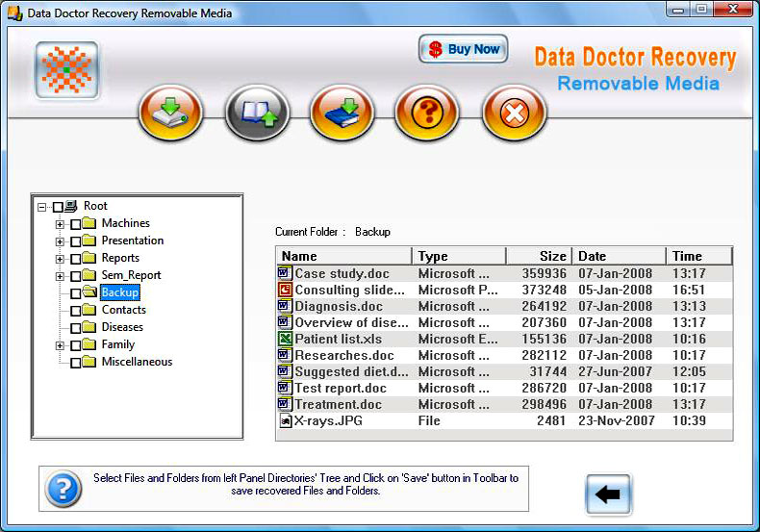Select the Diseases folder in tree

tap(122, 327)
